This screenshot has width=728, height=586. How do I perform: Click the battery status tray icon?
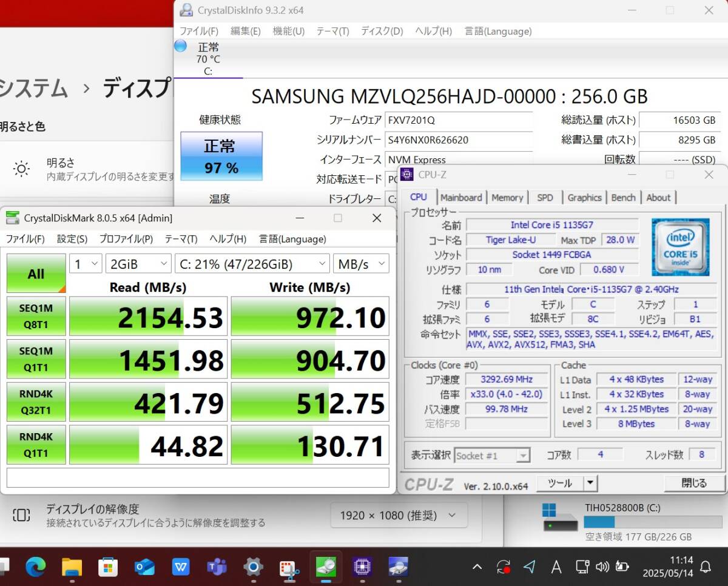tap(622, 567)
